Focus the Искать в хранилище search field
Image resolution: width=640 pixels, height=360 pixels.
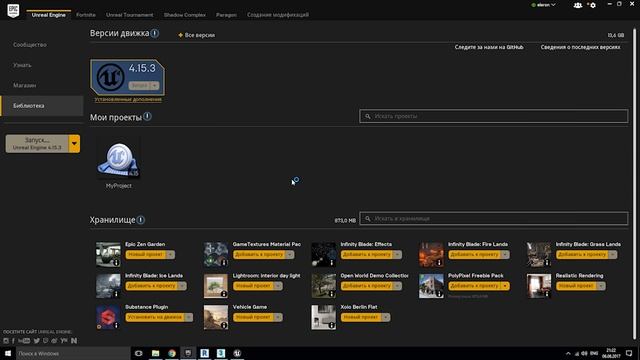(493, 218)
